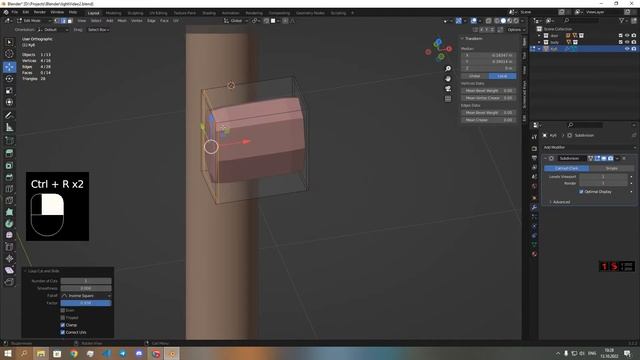Toggle Optimal Display checkbox
The height and width of the screenshot is (360, 640).
pos(581,191)
